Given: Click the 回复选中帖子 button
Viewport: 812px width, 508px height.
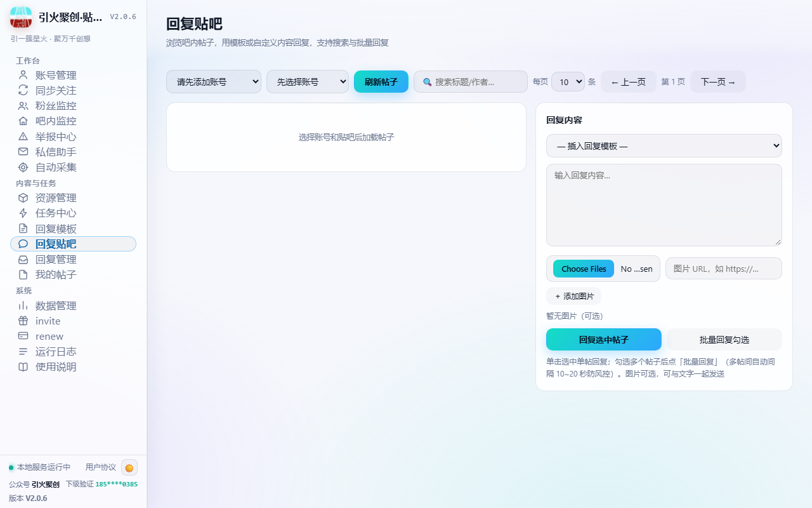Looking at the screenshot, I should pos(604,340).
